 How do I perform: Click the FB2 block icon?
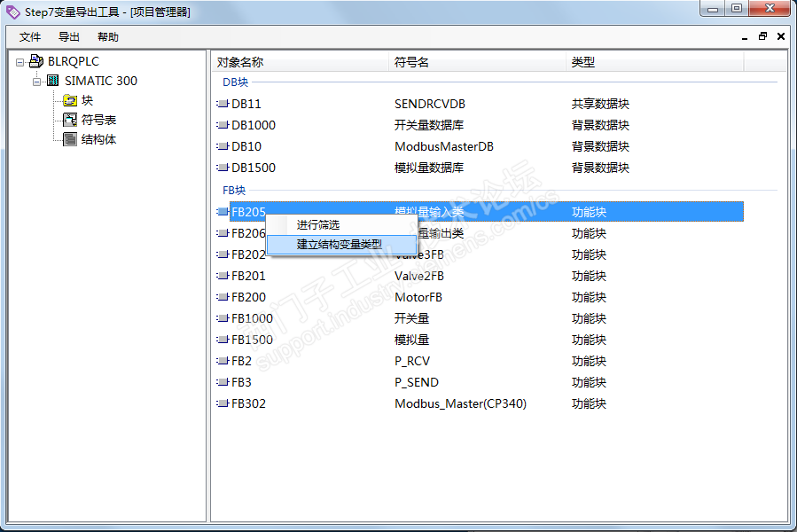(x=223, y=361)
